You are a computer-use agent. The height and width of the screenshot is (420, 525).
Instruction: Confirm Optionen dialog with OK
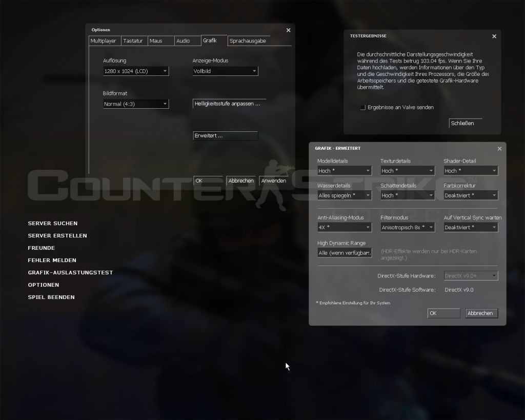click(x=208, y=181)
